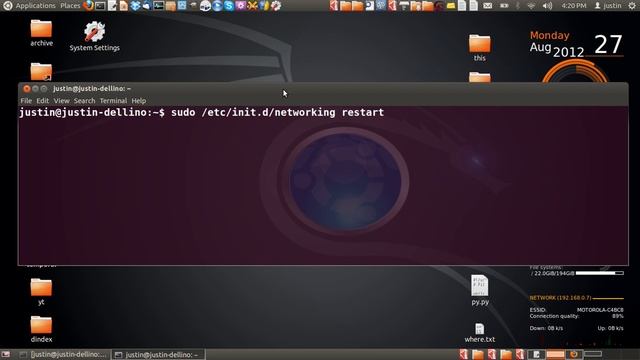Screen dimensions: 640x360
Task: Open the terminal Edit menu
Action: click(42, 100)
